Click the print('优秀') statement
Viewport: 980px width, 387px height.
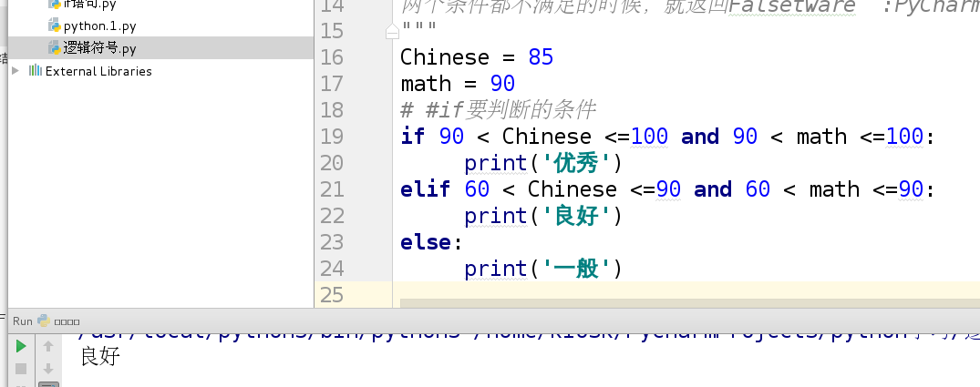click(543, 163)
